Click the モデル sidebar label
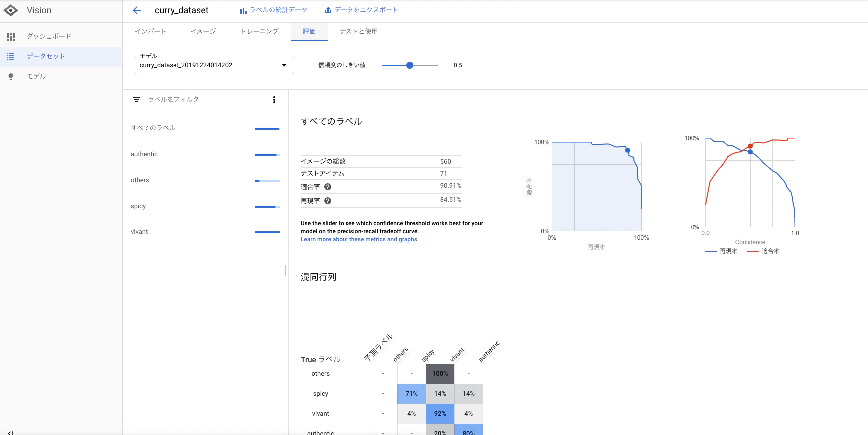 pyautogui.click(x=36, y=76)
